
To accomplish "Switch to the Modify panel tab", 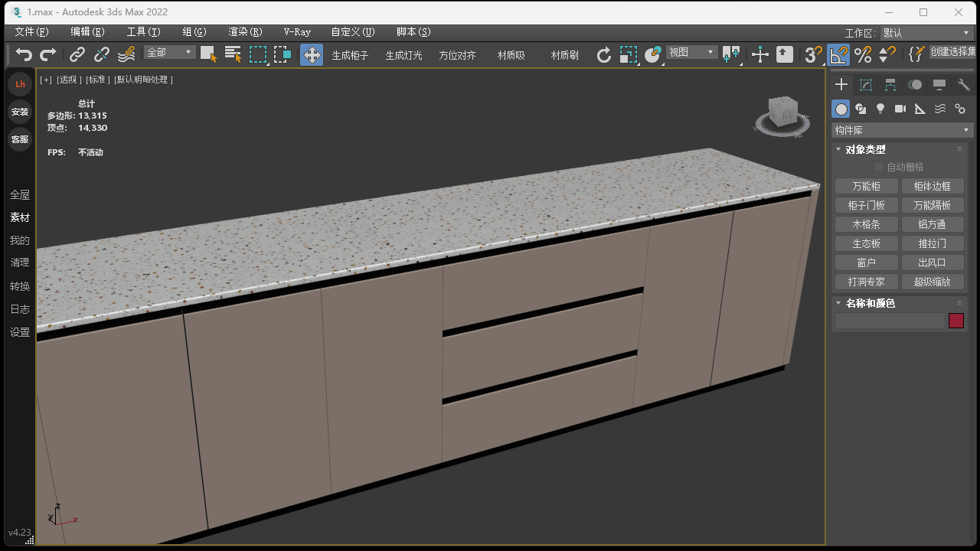I will click(x=866, y=85).
